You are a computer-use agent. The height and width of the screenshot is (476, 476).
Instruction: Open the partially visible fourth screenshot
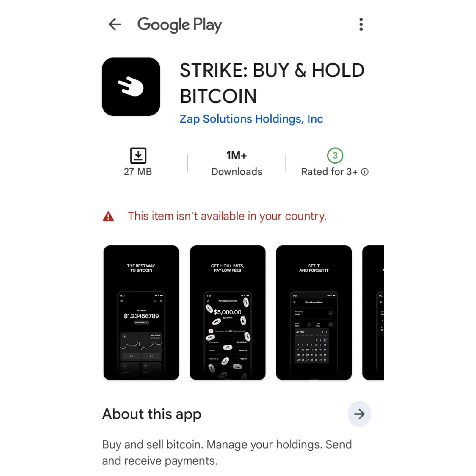click(373, 312)
